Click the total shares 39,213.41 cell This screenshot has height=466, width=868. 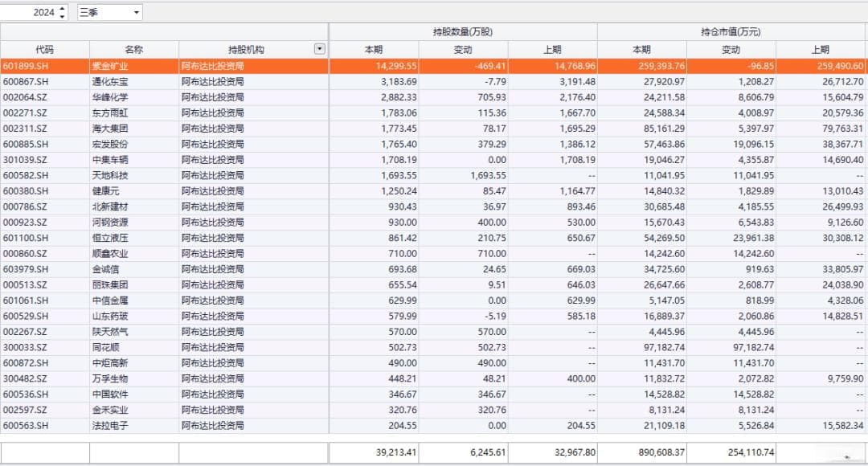click(374, 452)
